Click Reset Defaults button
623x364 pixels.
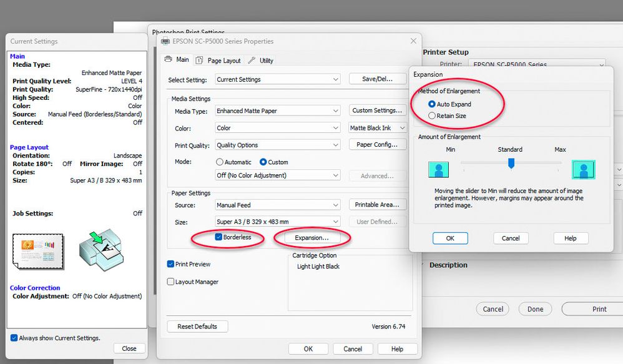(x=197, y=327)
